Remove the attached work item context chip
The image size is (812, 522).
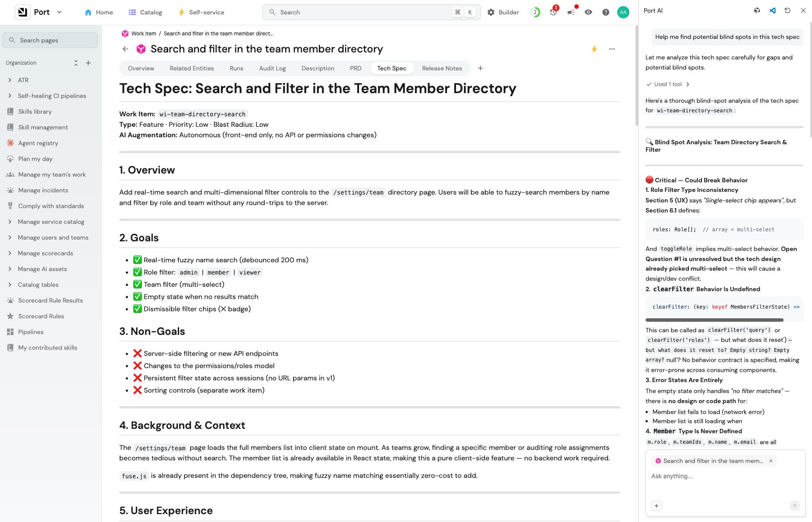(771, 461)
